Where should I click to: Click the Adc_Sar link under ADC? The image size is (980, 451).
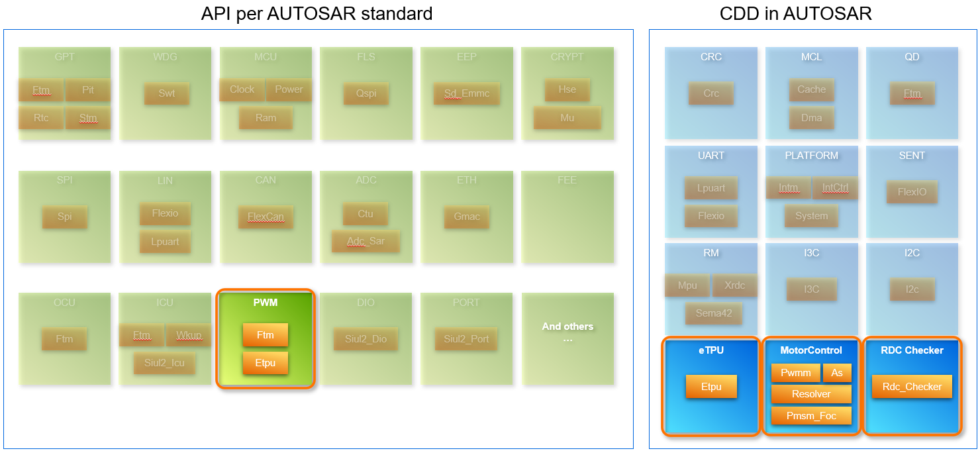click(x=366, y=242)
